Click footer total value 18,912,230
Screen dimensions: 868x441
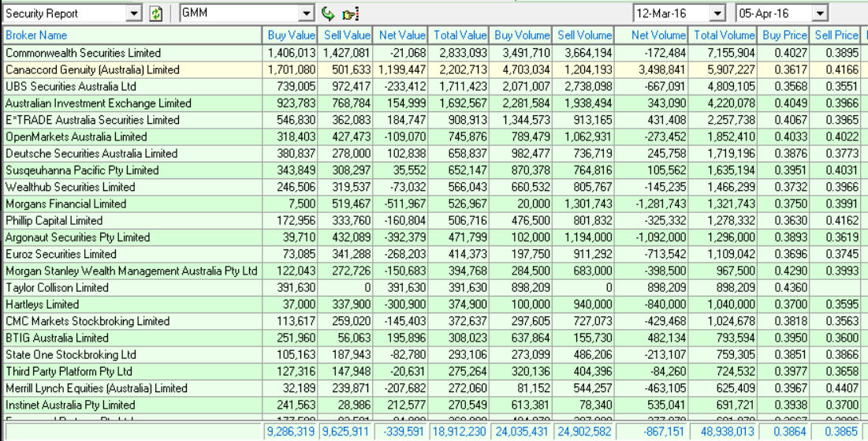pos(460,432)
